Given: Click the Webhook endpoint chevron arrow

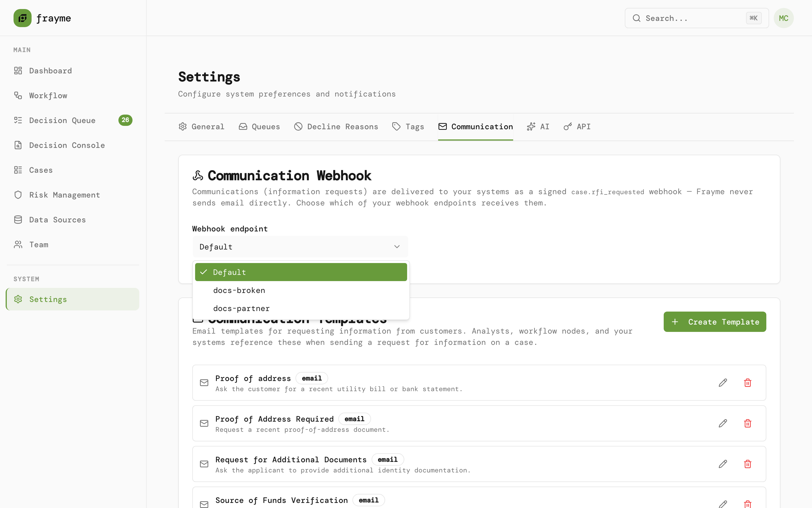Looking at the screenshot, I should click(397, 247).
